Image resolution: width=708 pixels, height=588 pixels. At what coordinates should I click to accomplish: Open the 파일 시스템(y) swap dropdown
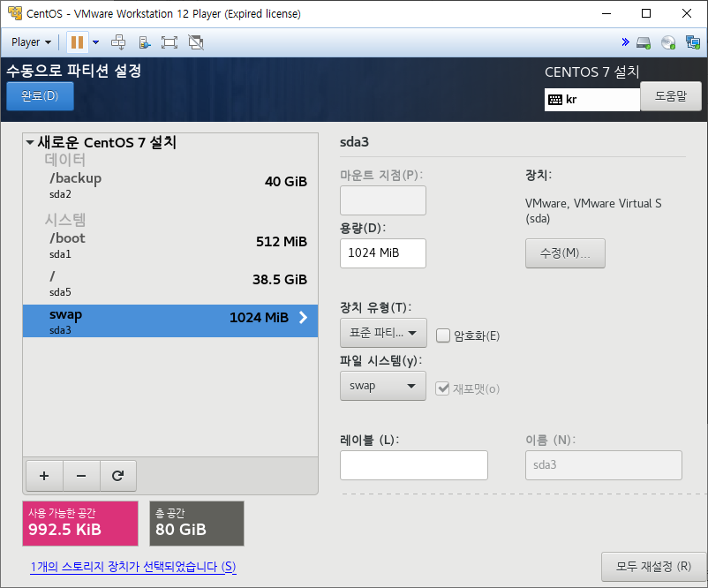point(383,386)
